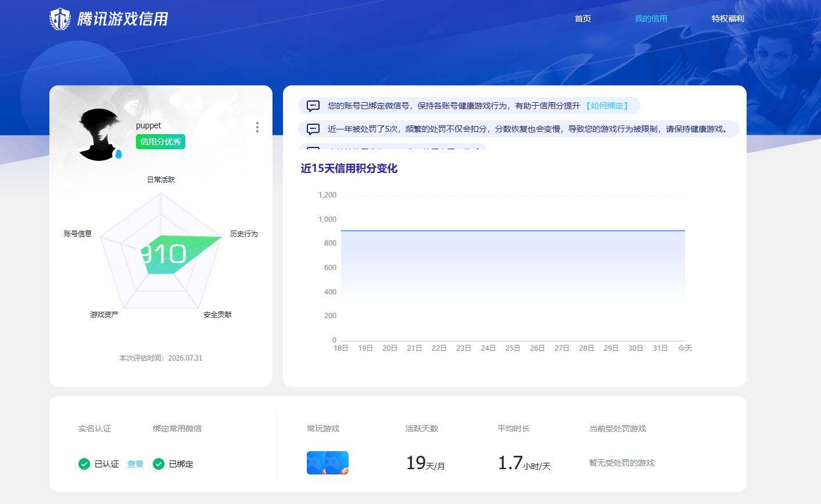
Task: Click the chat icon of the 被处罚了5次 notice
Action: click(313, 129)
